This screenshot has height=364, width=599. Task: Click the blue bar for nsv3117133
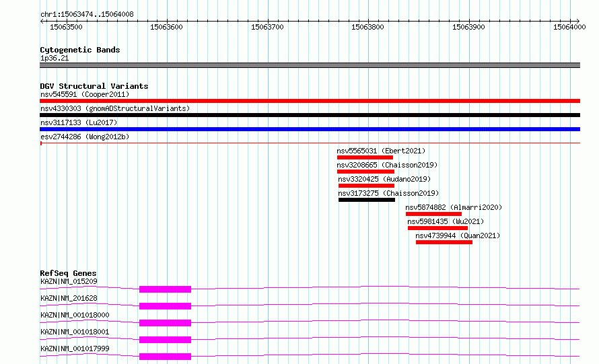pos(310,129)
